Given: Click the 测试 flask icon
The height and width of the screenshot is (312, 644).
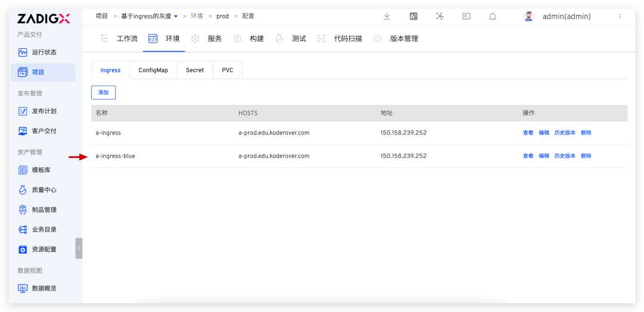Looking at the screenshot, I should [x=279, y=39].
